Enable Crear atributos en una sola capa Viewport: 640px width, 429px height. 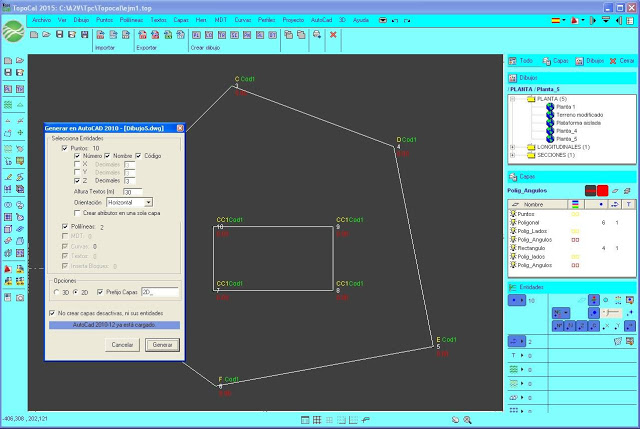(x=77, y=213)
